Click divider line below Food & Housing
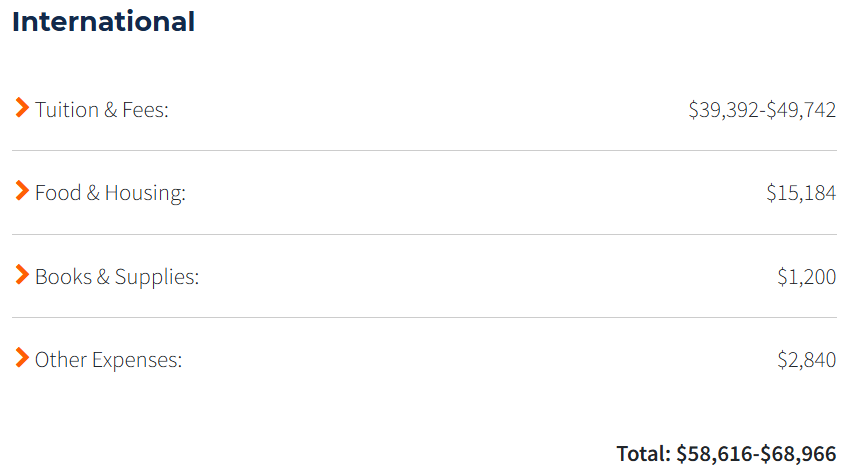The width and height of the screenshot is (856, 470). 424,235
